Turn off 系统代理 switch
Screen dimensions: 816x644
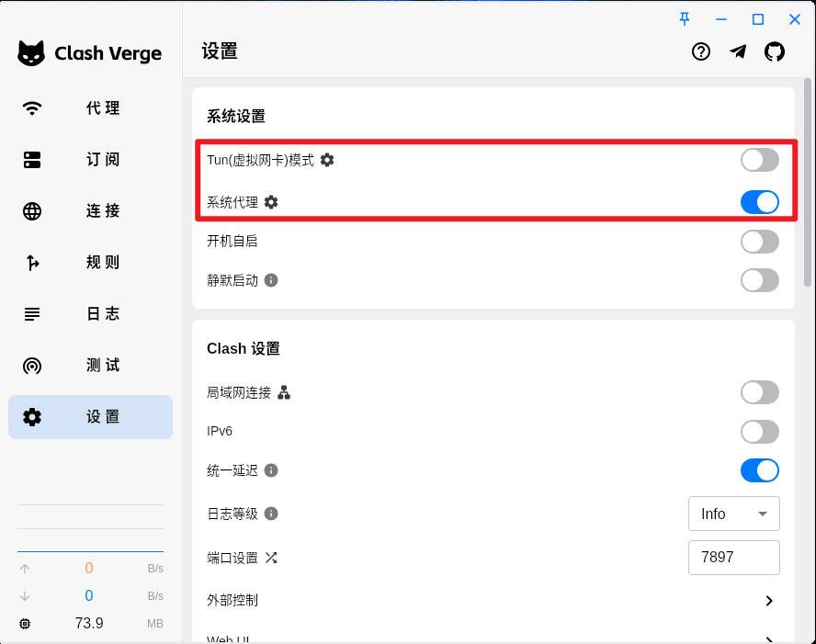(760, 202)
